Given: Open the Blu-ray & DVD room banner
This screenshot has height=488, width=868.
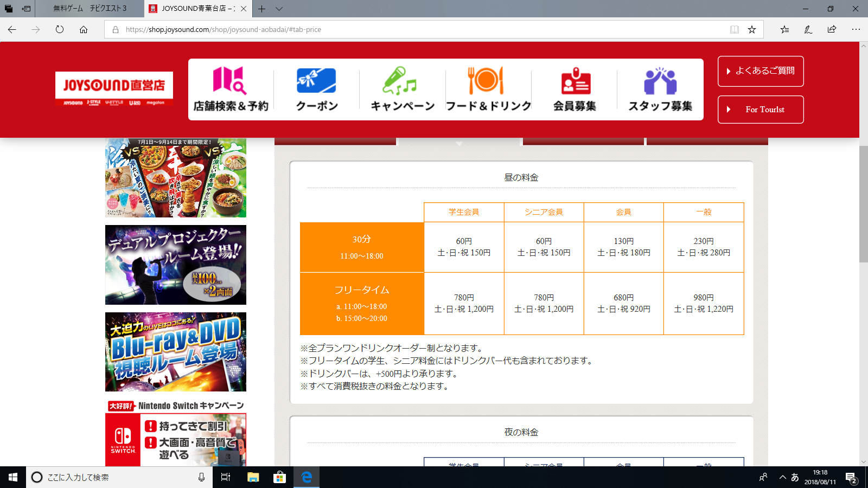Looking at the screenshot, I should (175, 352).
